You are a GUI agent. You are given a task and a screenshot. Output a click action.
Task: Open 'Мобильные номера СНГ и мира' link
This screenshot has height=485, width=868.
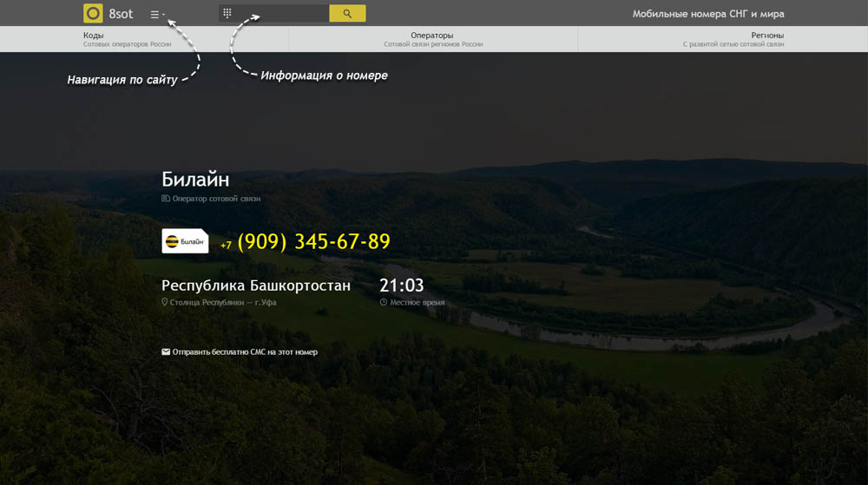click(x=708, y=14)
